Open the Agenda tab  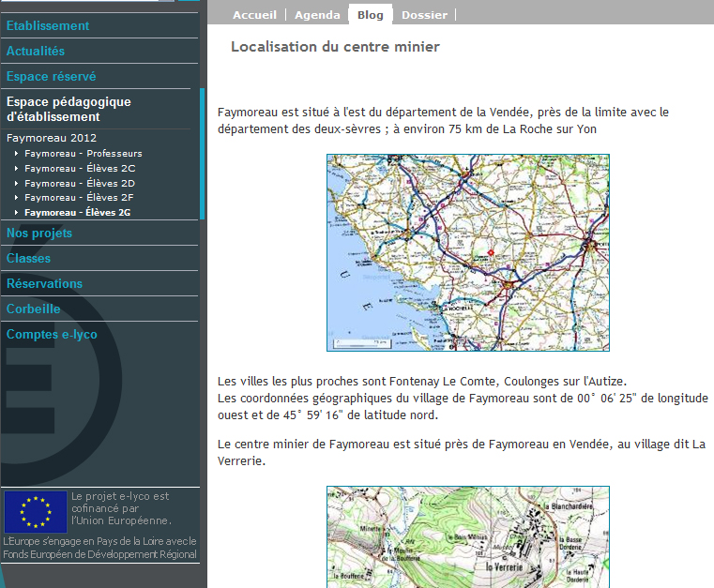[x=317, y=15]
